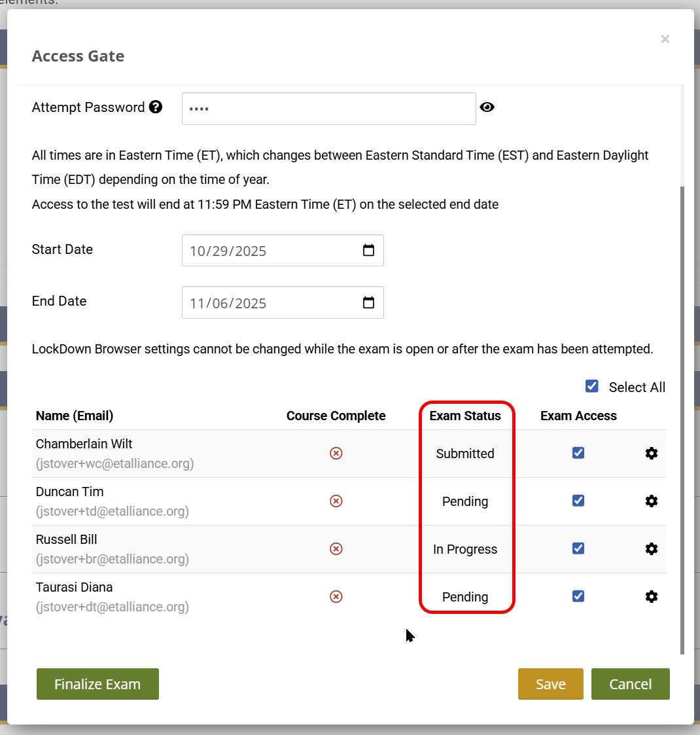Click Course Complete status icon for Taurasi Diana
Viewport: 700px width, 735px height.
point(336,597)
